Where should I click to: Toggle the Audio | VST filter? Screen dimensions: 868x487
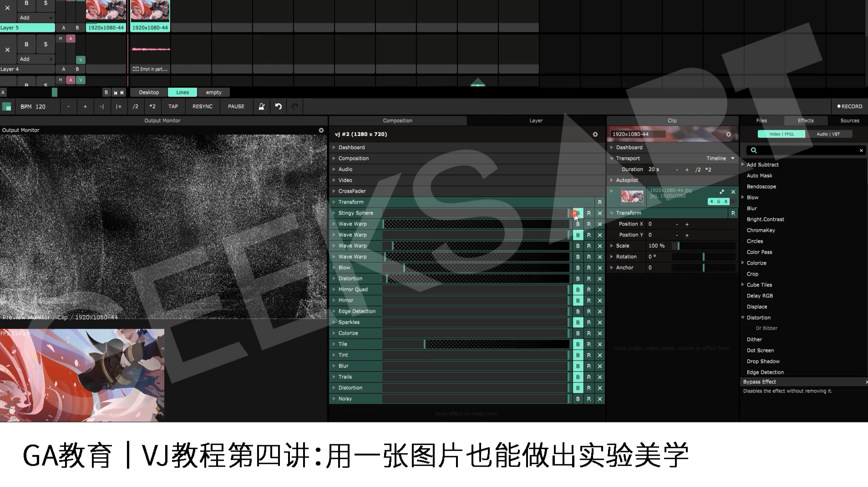pyautogui.click(x=828, y=134)
